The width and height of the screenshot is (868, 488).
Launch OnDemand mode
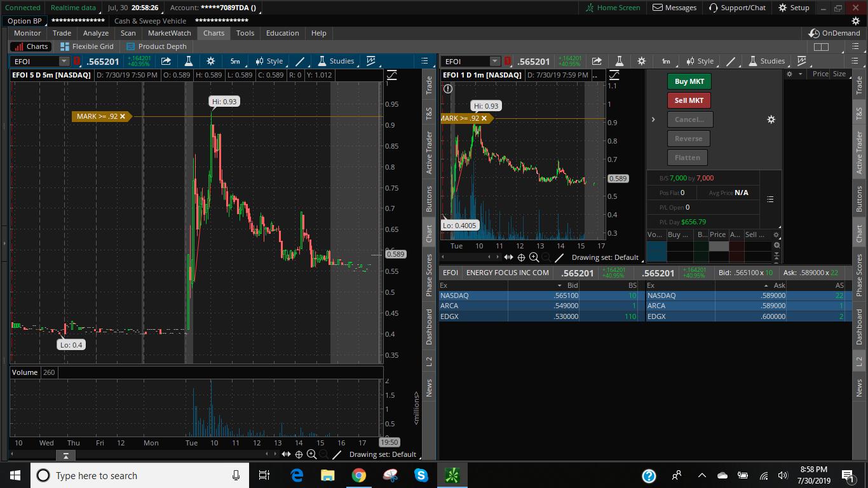point(834,33)
